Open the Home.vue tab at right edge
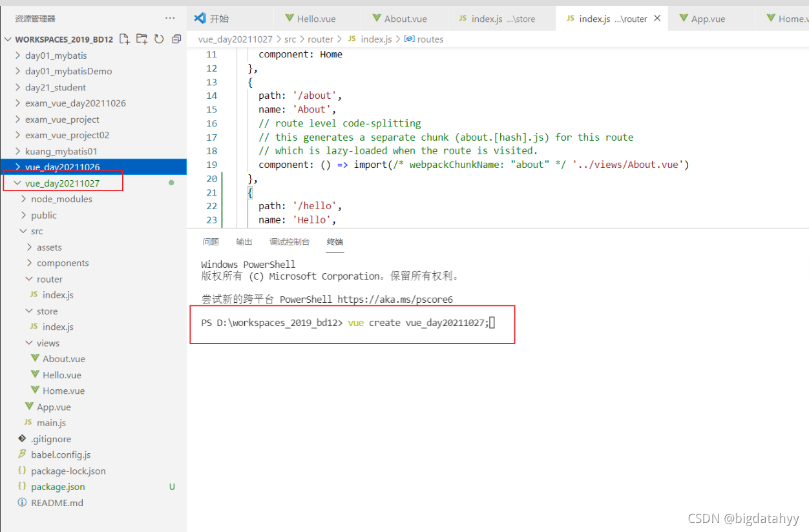 point(784,19)
